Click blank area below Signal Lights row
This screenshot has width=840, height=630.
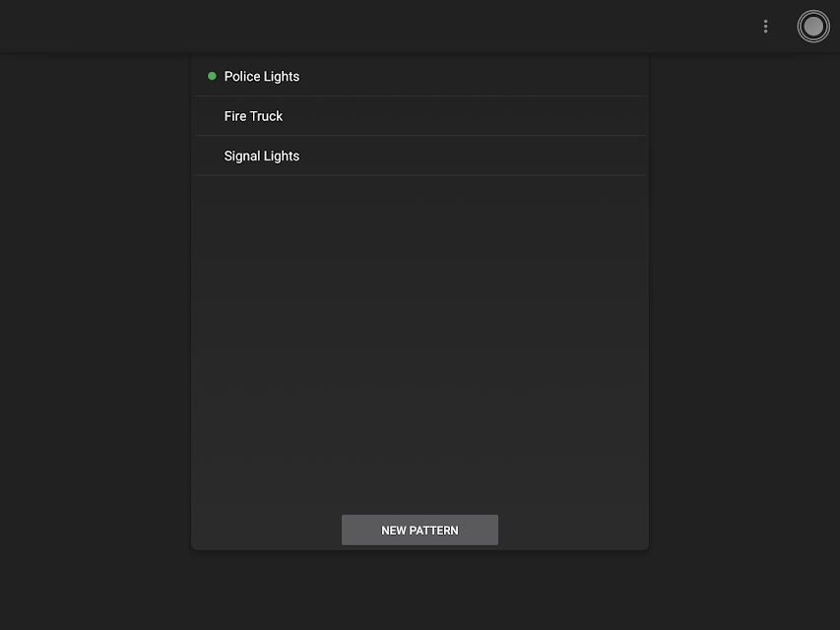click(420, 343)
